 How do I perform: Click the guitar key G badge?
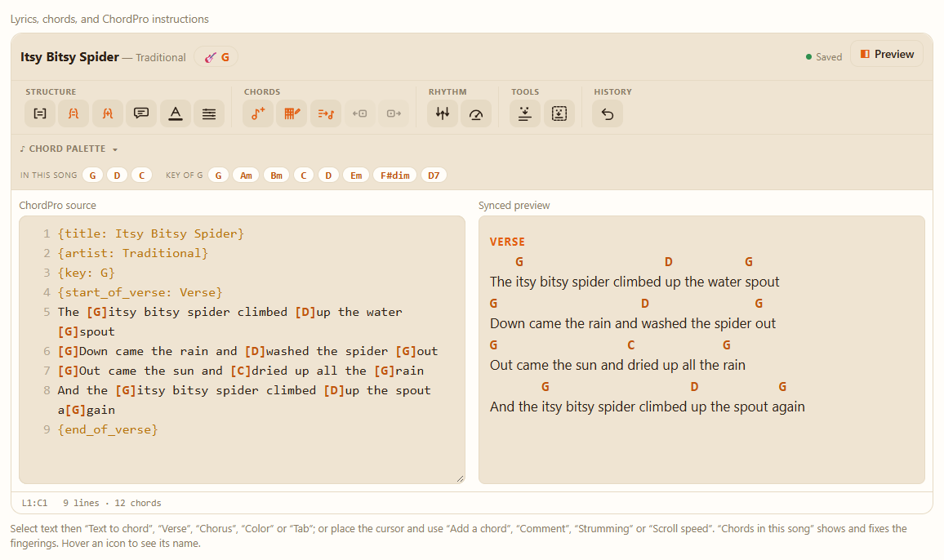(x=216, y=57)
